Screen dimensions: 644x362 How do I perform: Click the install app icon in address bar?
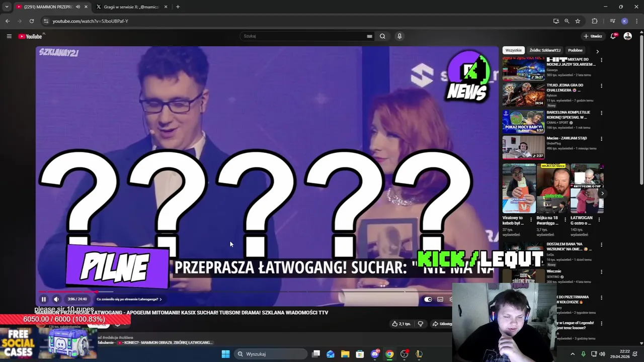coord(556,21)
